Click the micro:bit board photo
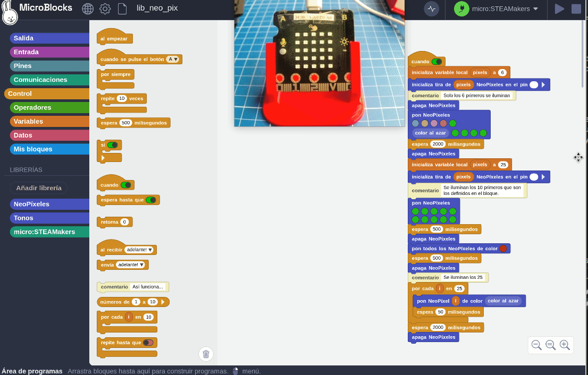588x375 pixels. click(320, 63)
